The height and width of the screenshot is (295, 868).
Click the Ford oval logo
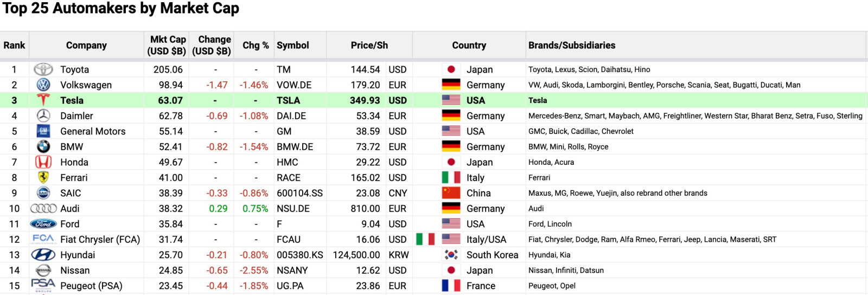tap(43, 224)
